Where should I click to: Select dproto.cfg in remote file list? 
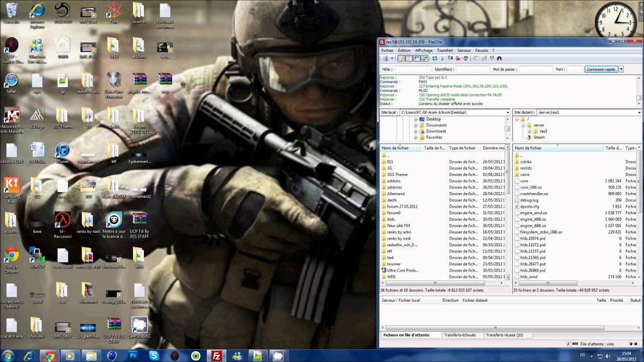click(x=530, y=207)
